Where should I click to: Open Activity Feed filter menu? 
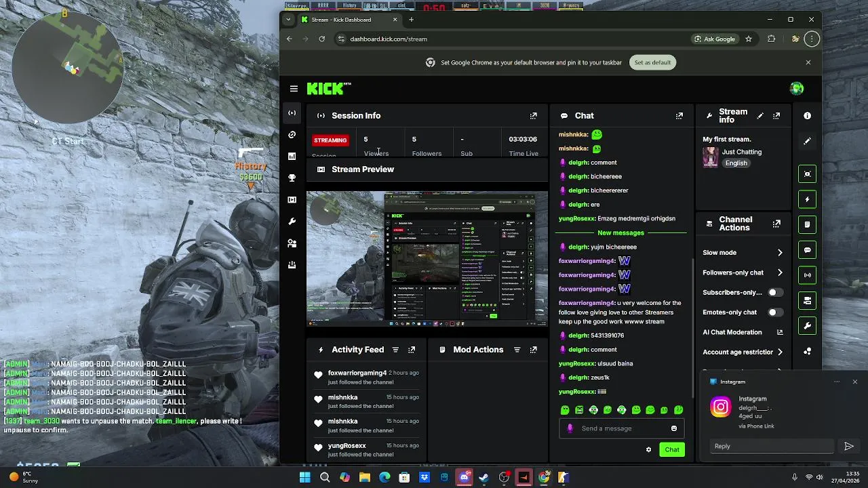click(395, 350)
